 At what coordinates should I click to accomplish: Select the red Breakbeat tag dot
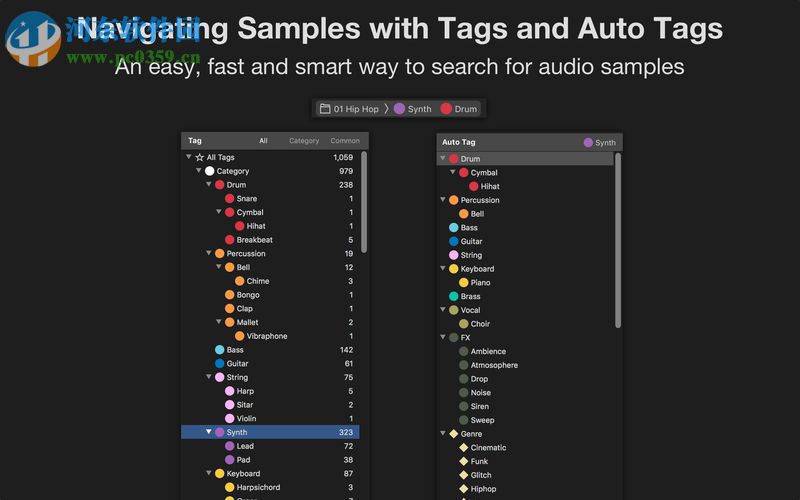pyautogui.click(x=230, y=240)
